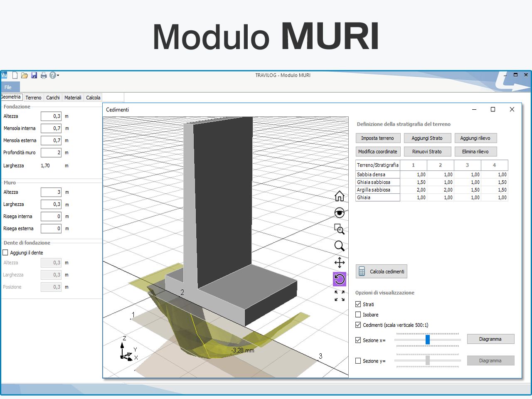
Task: Click the eye view icon in 3D viewport
Action: click(340, 212)
